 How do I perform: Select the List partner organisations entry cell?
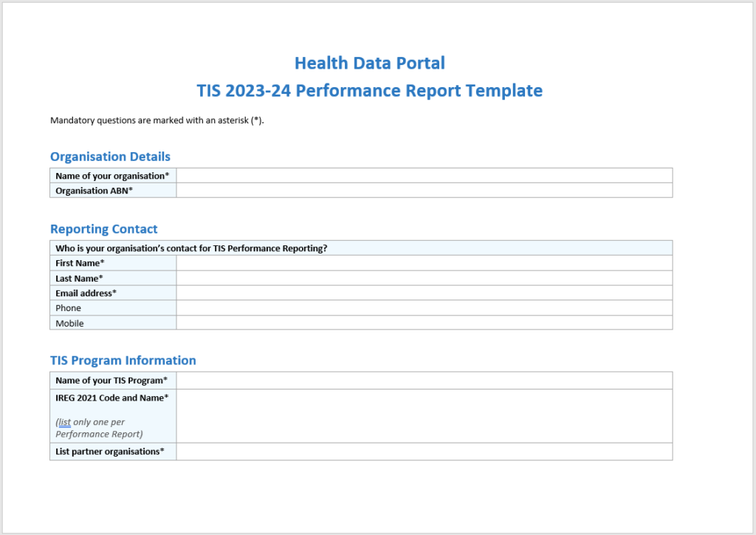tap(424, 451)
